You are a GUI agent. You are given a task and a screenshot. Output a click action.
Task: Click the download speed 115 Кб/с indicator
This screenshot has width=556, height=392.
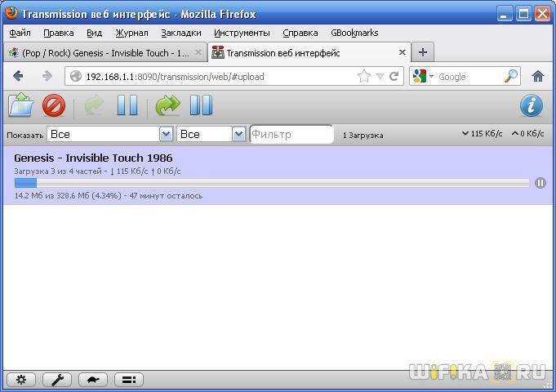pyautogui.click(x=483, y=134)
